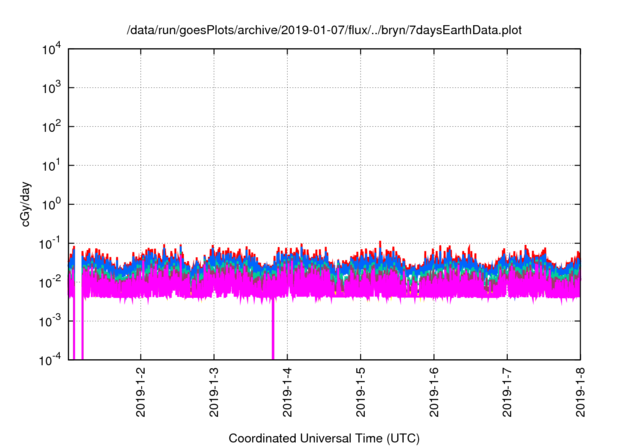Screen dimensions: 640x448
Task: Click the 10^-4 y-axis tick label
Action: coord(51,360)
